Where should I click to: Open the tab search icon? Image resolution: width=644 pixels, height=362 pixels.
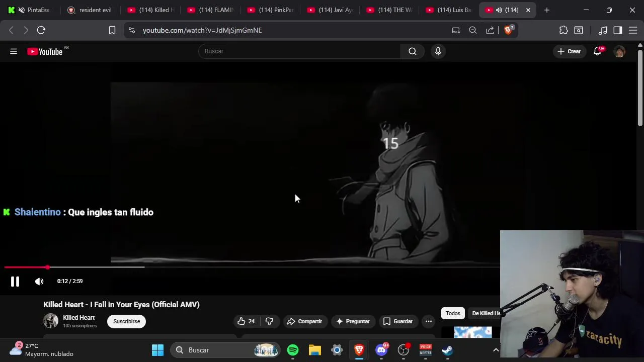tap(579, 30)
